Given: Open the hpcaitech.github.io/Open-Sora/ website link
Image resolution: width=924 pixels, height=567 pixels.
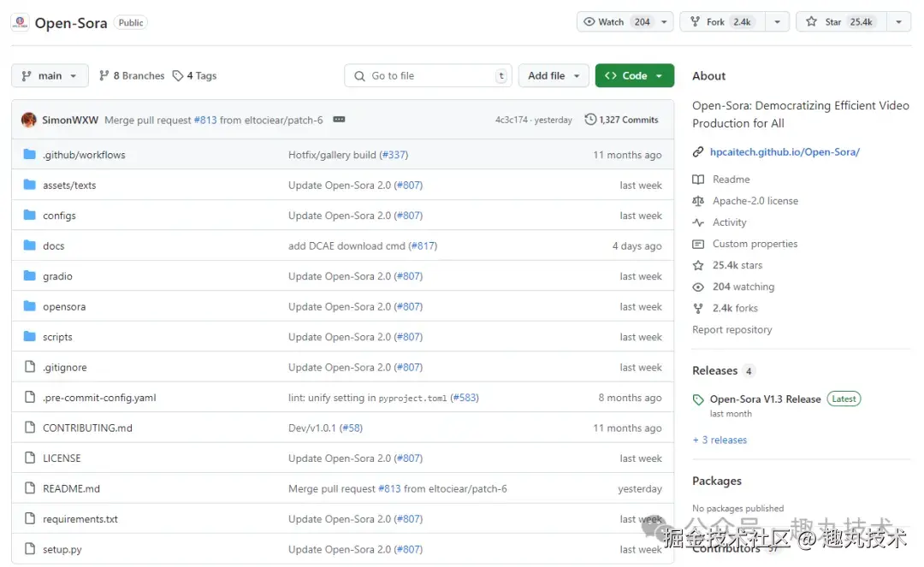Looking at the screenshot, I should (x=785, y=152).
